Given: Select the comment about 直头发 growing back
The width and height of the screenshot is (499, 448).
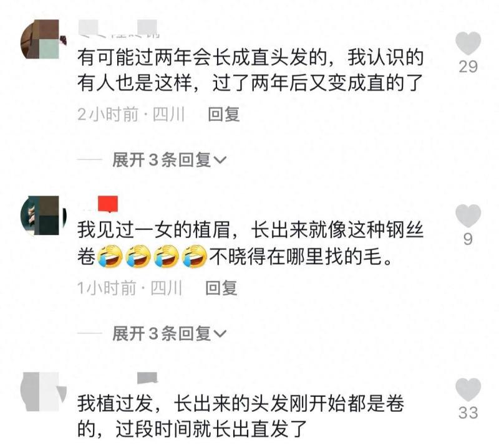Looking at the screenshot, I should point(251,70).
